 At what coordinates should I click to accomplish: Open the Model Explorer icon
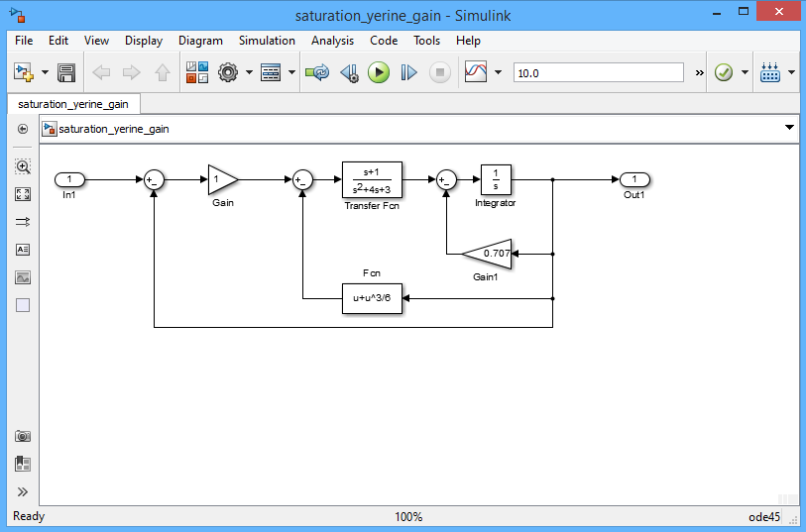click(x=271, y=72)
